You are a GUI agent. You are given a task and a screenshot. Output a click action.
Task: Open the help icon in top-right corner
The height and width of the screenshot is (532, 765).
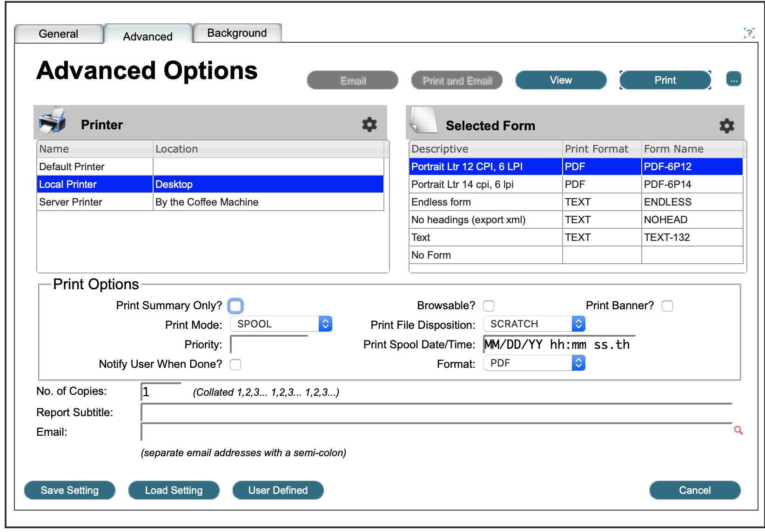point(749,33)
